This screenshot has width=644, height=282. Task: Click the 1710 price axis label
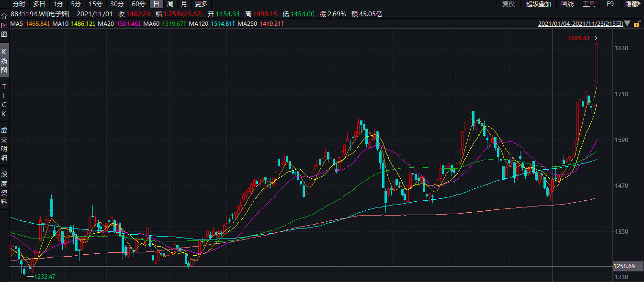point(622,94)
